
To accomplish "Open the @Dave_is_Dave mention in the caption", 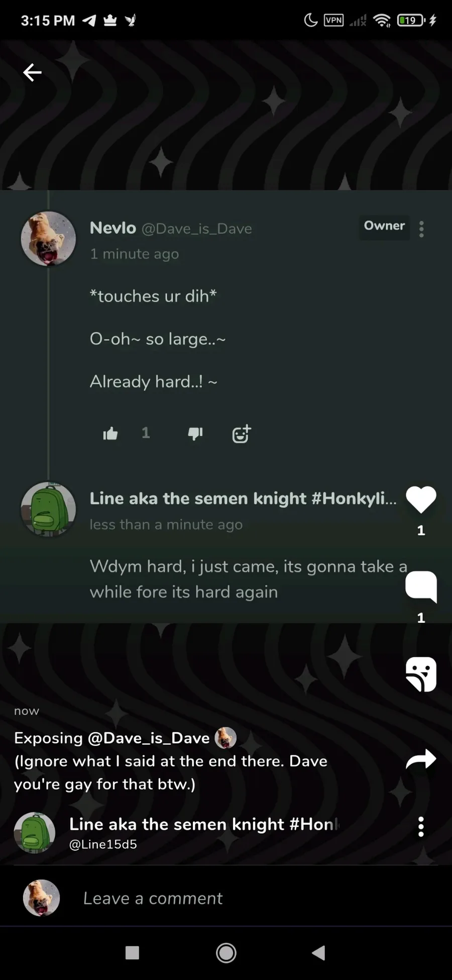I will pyautogui.click(x=148, y=738).
